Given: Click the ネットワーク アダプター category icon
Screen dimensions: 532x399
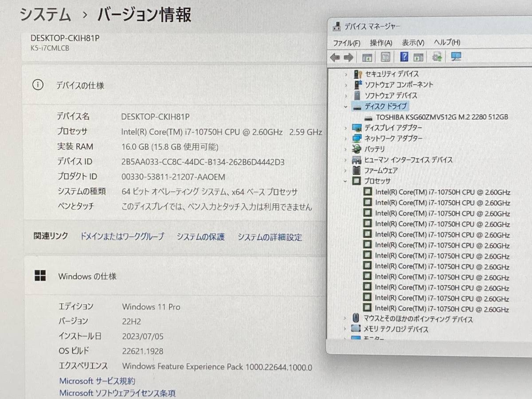Looking at the screenshot, I should tap(357, 138).
